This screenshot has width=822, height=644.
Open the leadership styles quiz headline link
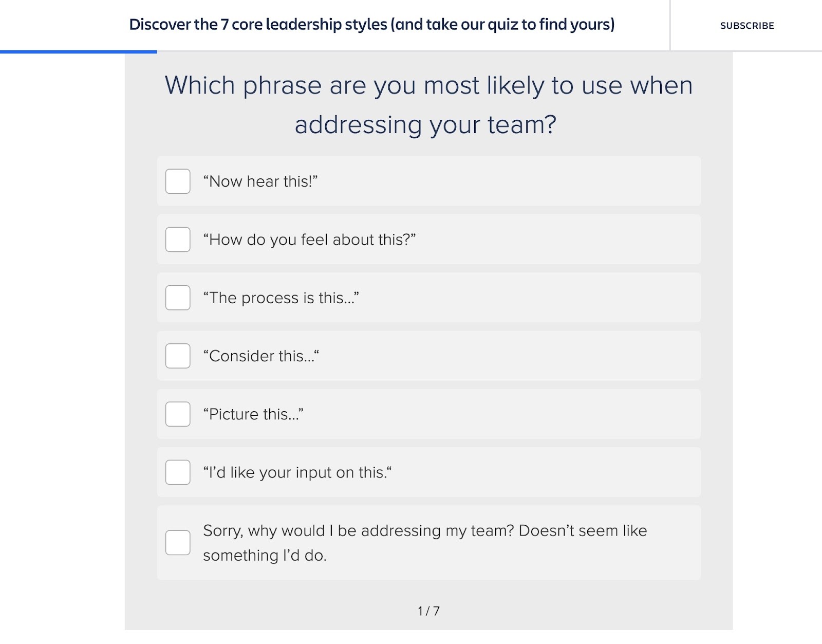coord(372,24)
